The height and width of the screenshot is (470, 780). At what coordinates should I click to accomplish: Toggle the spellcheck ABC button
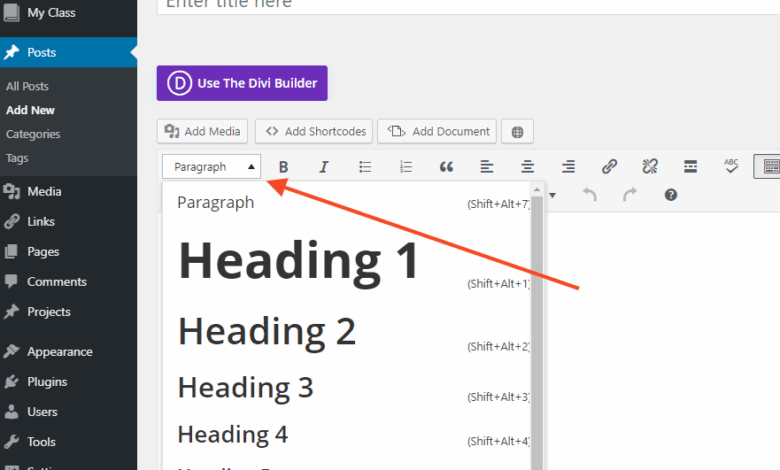click(731, 167)
